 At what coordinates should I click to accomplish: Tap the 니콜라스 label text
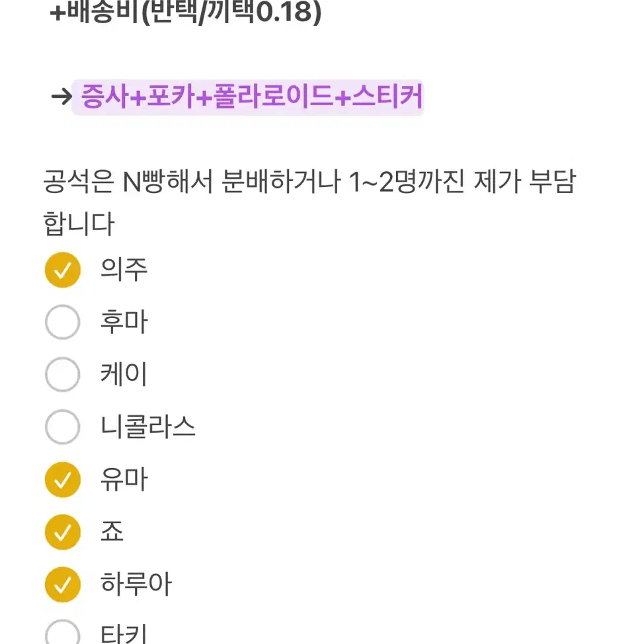[148, 427]
